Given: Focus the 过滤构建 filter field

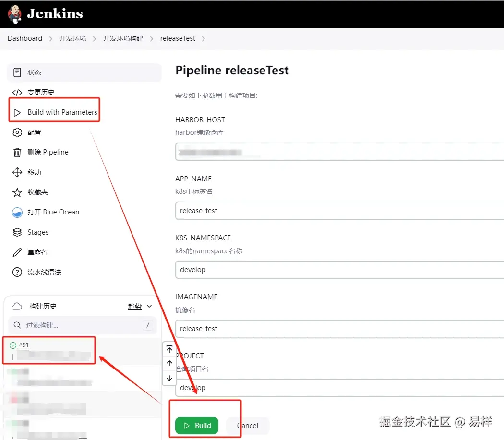Looking at the screenshot, I should tap(82, 325).
